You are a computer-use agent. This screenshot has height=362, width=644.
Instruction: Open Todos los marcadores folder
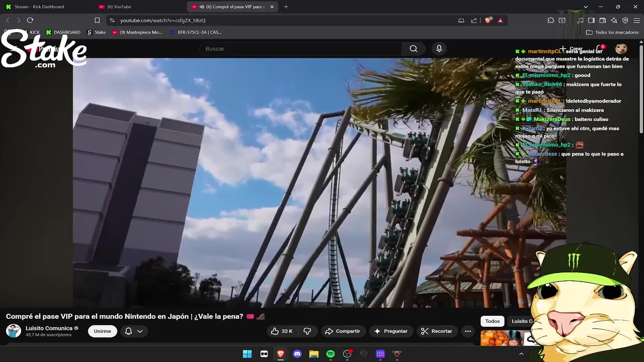coord(612,32)
